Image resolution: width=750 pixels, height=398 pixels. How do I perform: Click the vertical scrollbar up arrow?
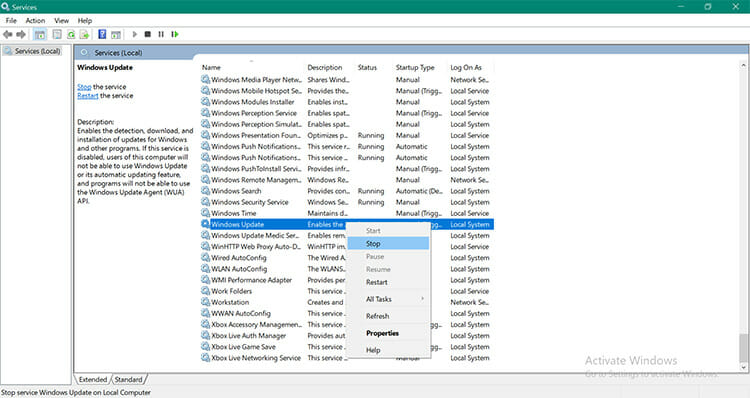tap(743, 65)
